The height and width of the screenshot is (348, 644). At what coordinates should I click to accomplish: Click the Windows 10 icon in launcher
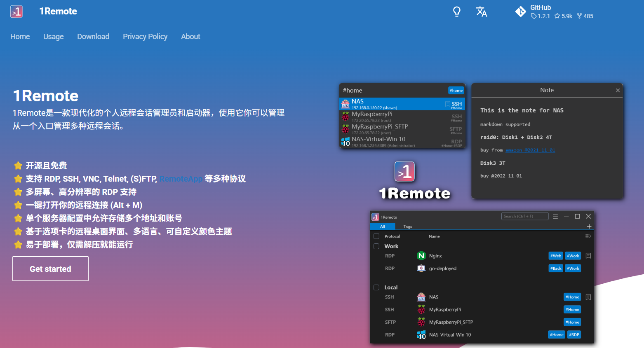click(346, 142)
